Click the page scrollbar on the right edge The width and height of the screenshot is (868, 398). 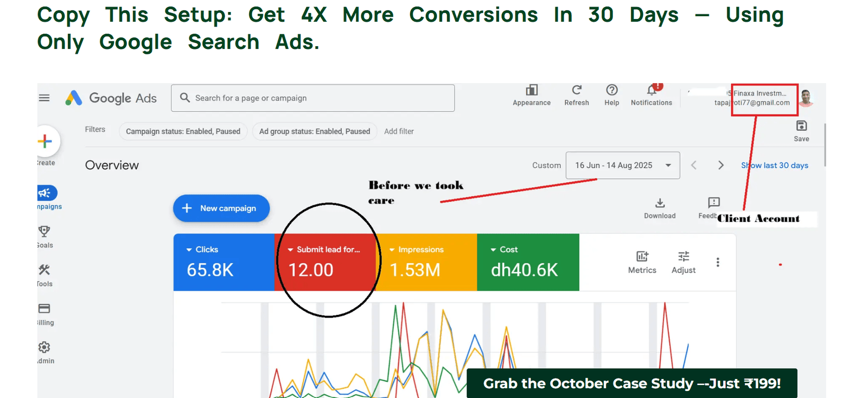pos(825,144)
